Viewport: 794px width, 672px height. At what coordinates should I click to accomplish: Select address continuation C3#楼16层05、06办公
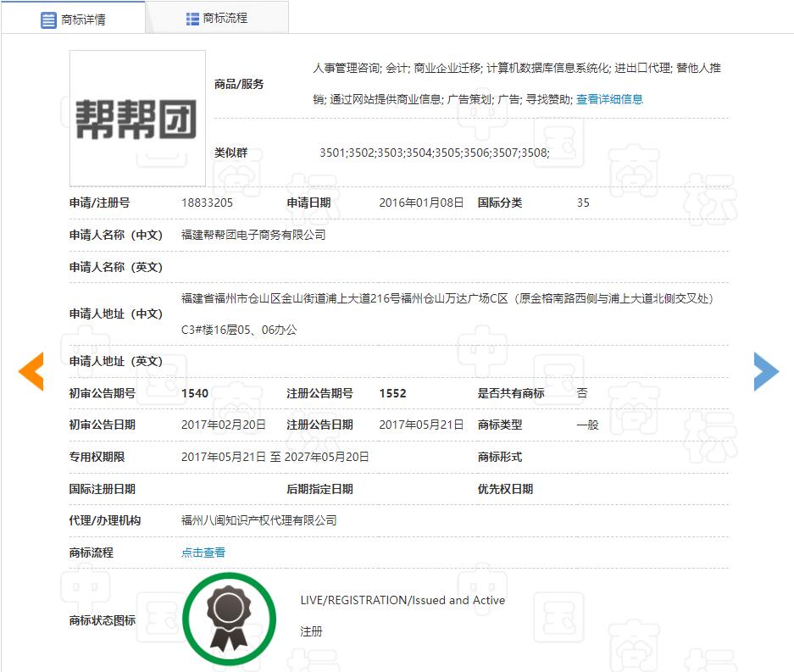pyautogui.click(x=239, y=330)
